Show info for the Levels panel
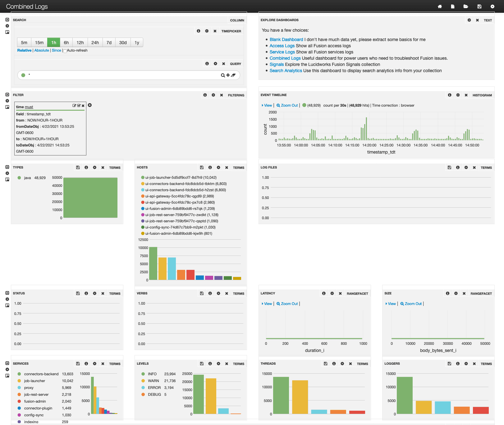 [x=210, y=364]
